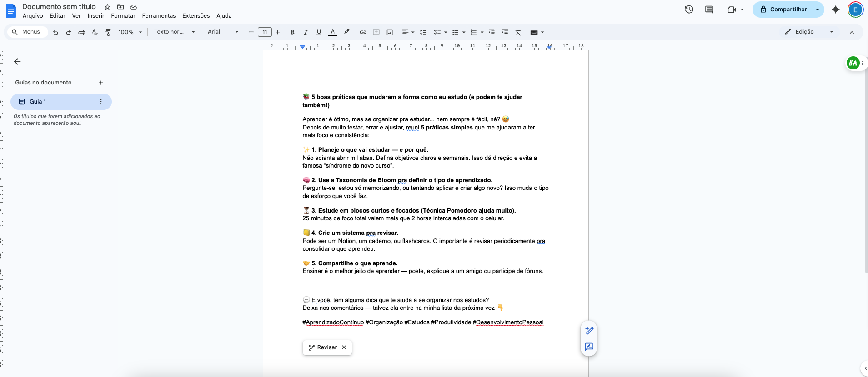This screenshot has width=868, height=377.
Task: Click the Revisar button
Action: [322, 347]
